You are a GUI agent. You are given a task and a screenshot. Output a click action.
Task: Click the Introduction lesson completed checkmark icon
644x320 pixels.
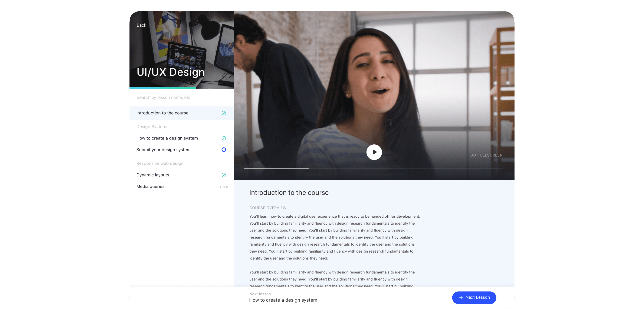pos(224,113)
